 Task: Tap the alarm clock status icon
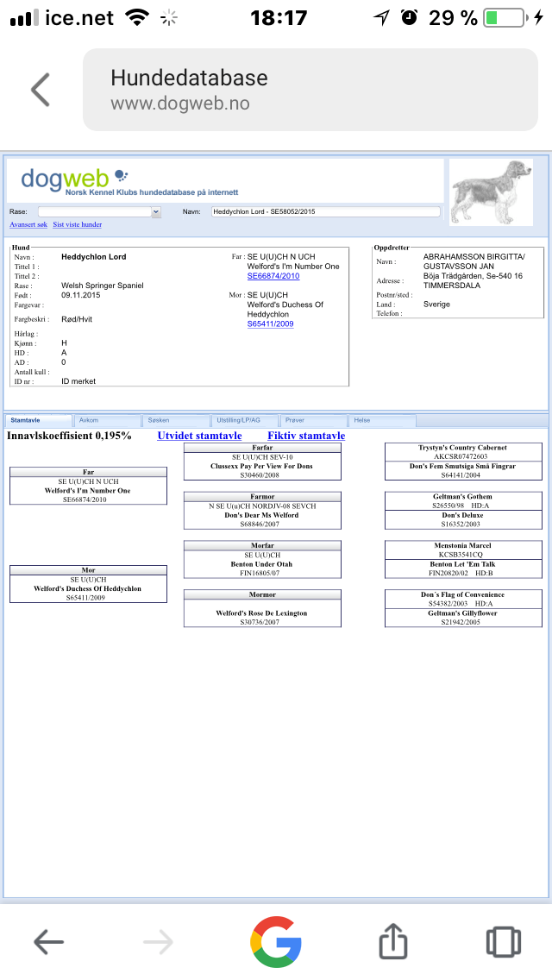[410, 17]
